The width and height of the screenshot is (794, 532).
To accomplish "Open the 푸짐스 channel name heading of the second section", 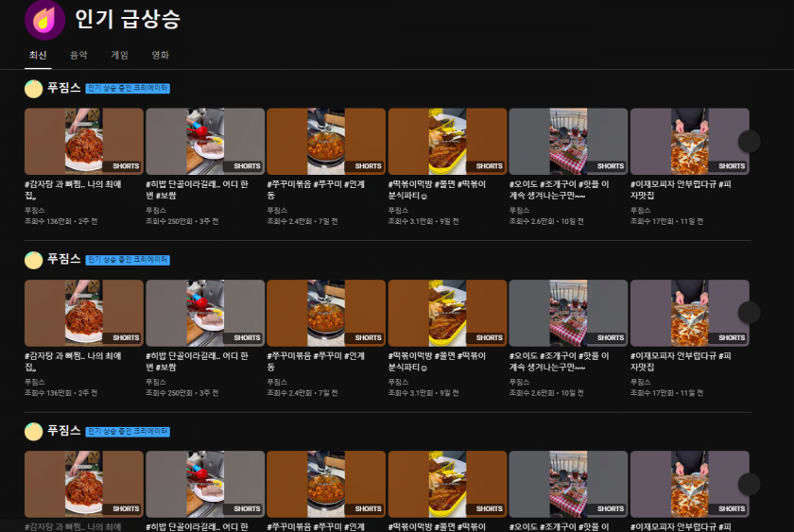I will click(x=64, y=259).
